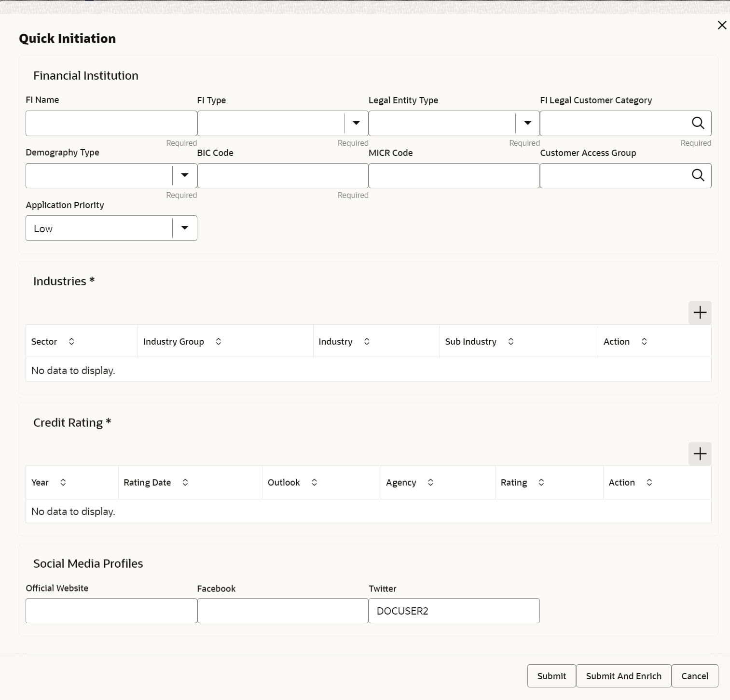Focus the FI Name input field
730x700 pixels.
coord(111,123)
